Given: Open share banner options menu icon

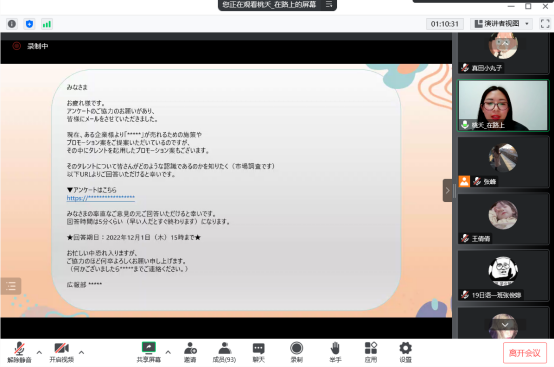Looking at the screenshot, I should (329, 4).
